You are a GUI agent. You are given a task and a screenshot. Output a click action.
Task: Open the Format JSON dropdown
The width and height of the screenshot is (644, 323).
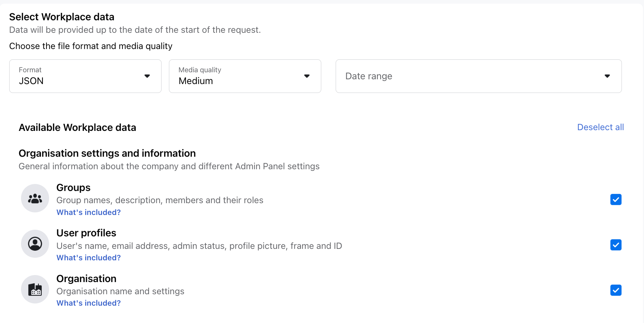click(x=85, y=76)
